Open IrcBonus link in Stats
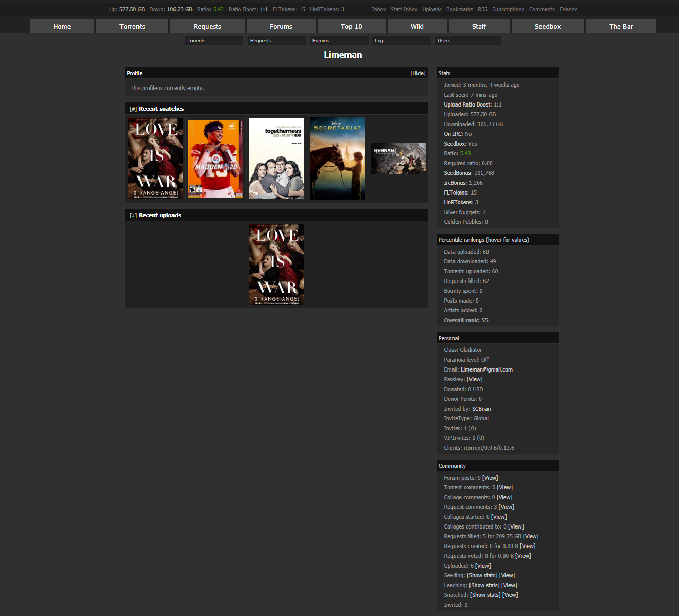 (456, 183)
